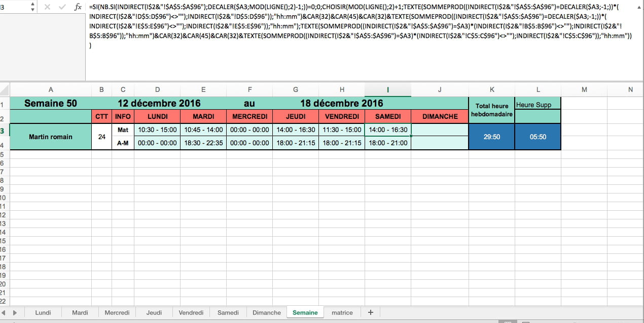Cancel the formula edit with the X icon
Viewport: 644px width, 323px height.
click(47, 7)
